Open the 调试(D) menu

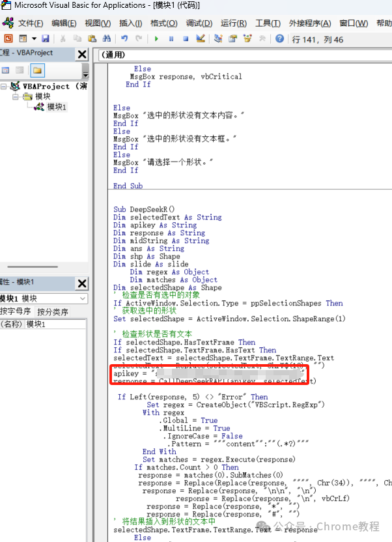(x=199, y=23)
